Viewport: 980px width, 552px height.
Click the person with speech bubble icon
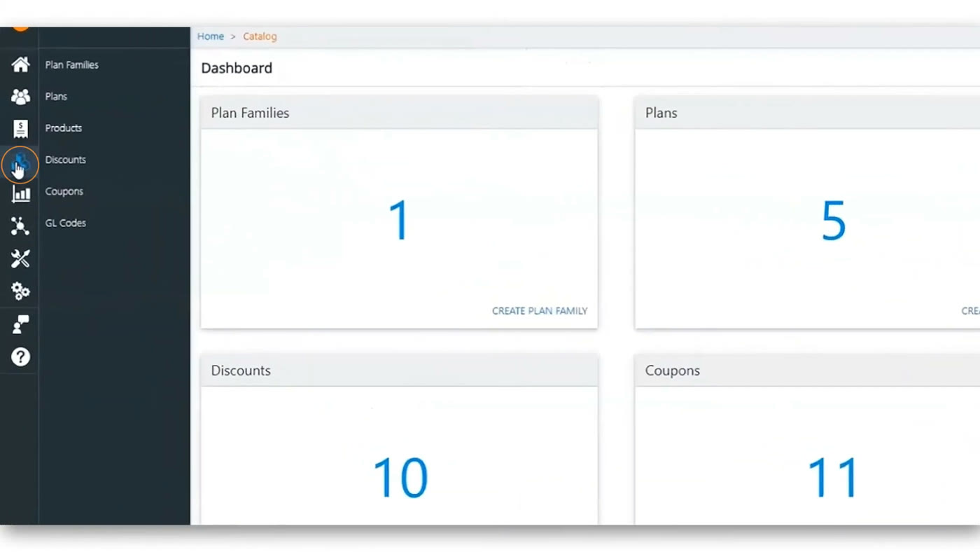(x=20, y=324)
